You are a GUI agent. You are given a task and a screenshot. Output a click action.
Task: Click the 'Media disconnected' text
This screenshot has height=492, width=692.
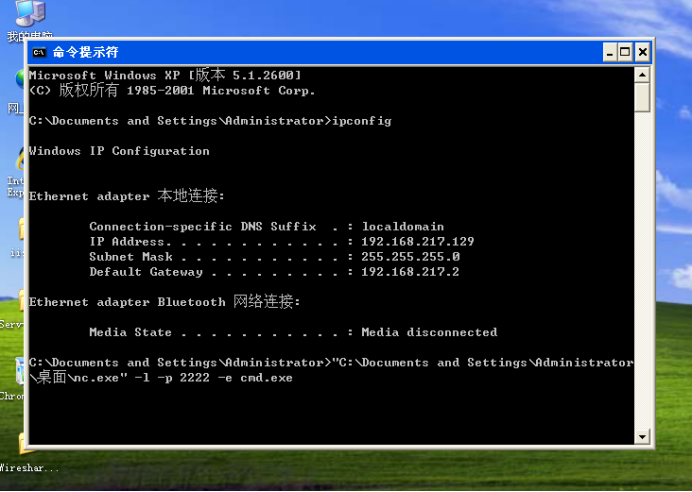click(x=429, y=332)
